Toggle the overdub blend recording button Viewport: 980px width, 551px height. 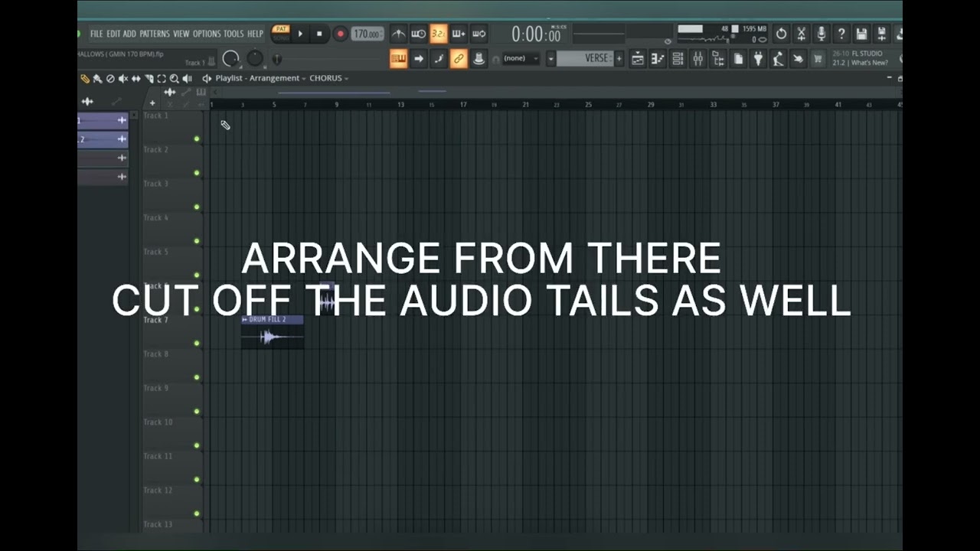459,34
